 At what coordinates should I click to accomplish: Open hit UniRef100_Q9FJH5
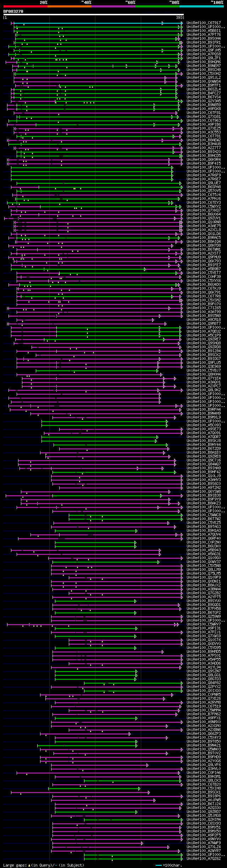coord(204,50)
